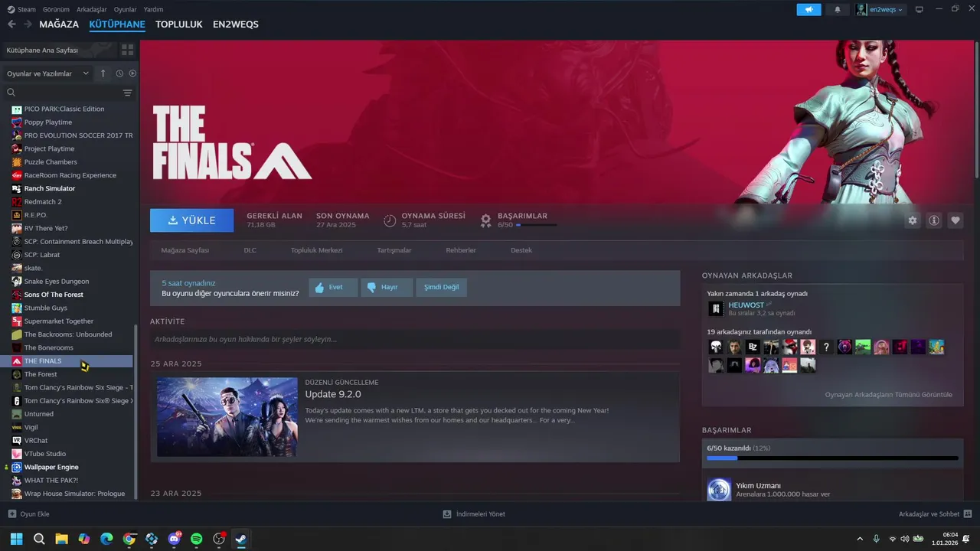Open the Topluluk Merkezi tab
The image size is (980, 551).
pyautogui.click(x=316, y=250)
